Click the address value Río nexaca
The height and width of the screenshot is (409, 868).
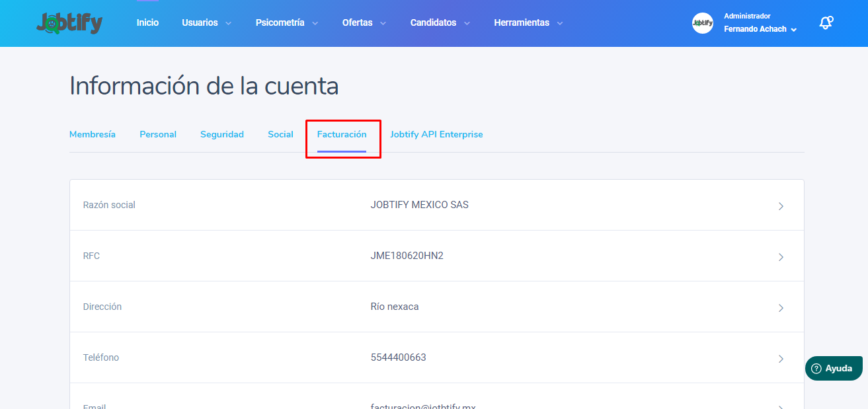(x=395, y=307)
